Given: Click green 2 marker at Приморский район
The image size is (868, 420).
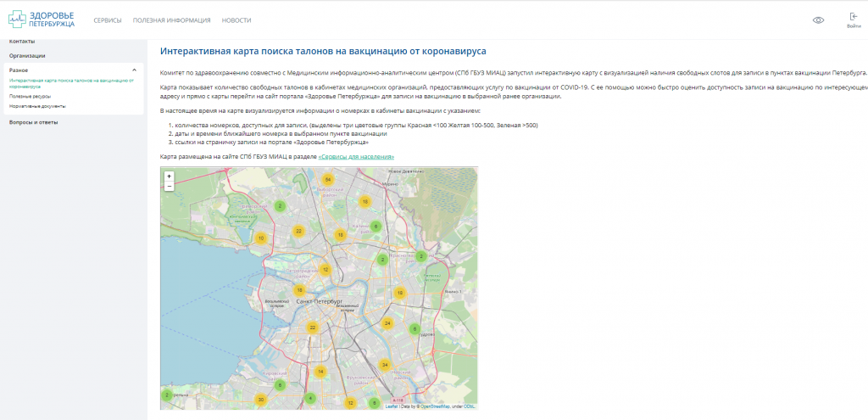Looking at the screenshot, I should 280,205.
